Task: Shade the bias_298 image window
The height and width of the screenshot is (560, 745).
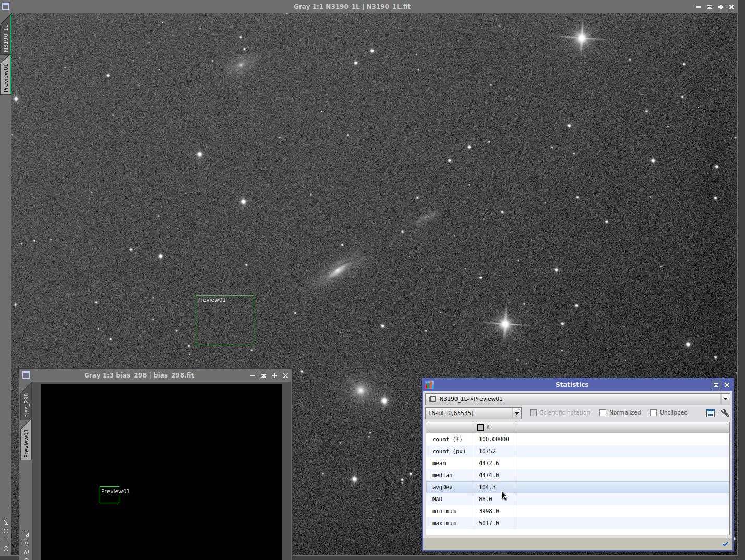Action: pos(263,375)
